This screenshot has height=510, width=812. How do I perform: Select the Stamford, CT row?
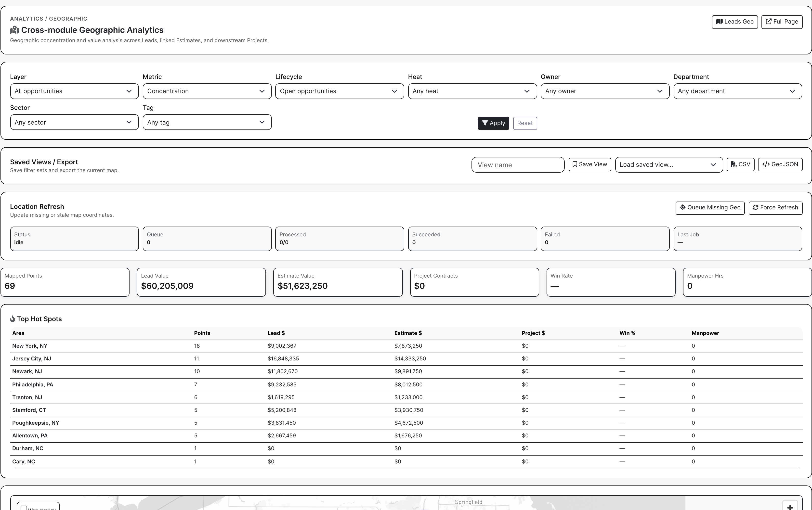point(406,410)
